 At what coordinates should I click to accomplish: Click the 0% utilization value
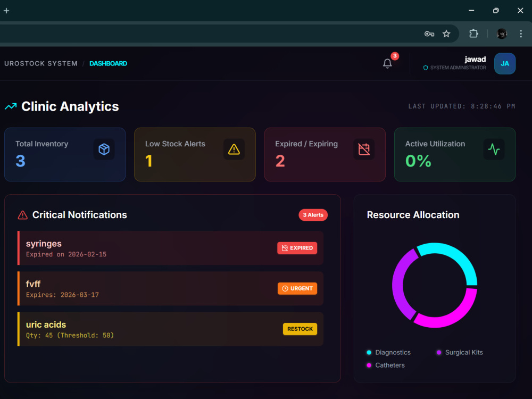[x=418, y=161]
